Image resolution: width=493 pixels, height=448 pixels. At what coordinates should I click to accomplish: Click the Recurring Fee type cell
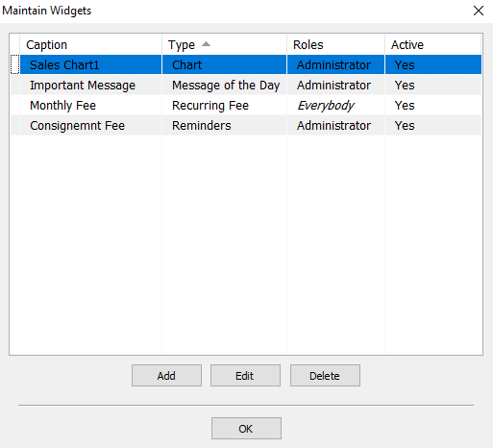click(224, 105)
